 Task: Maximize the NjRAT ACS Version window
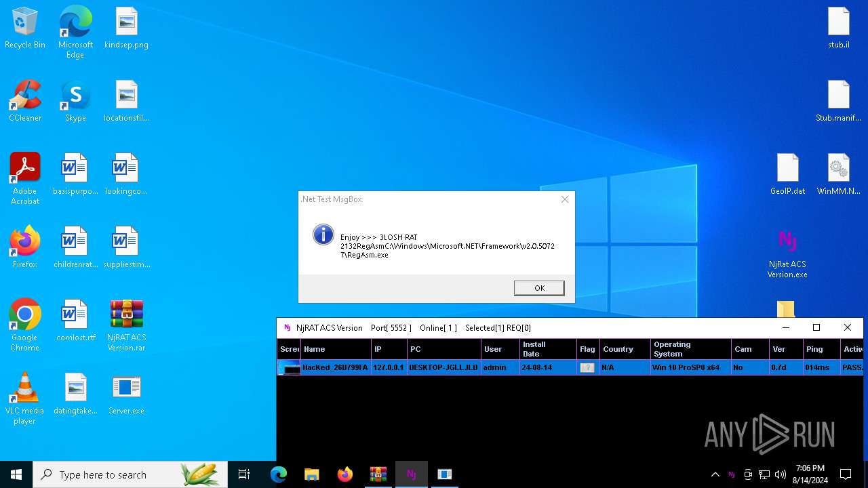816,328
